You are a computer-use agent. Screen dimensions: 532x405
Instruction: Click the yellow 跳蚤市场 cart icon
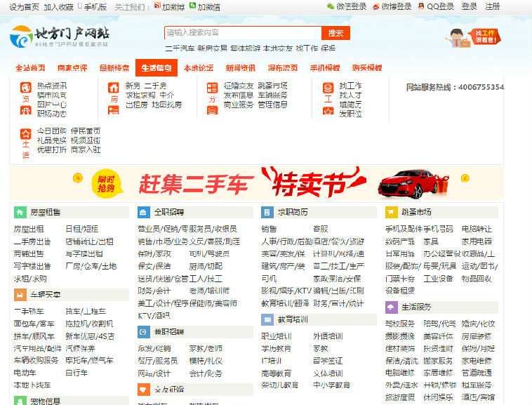(391, 213)
